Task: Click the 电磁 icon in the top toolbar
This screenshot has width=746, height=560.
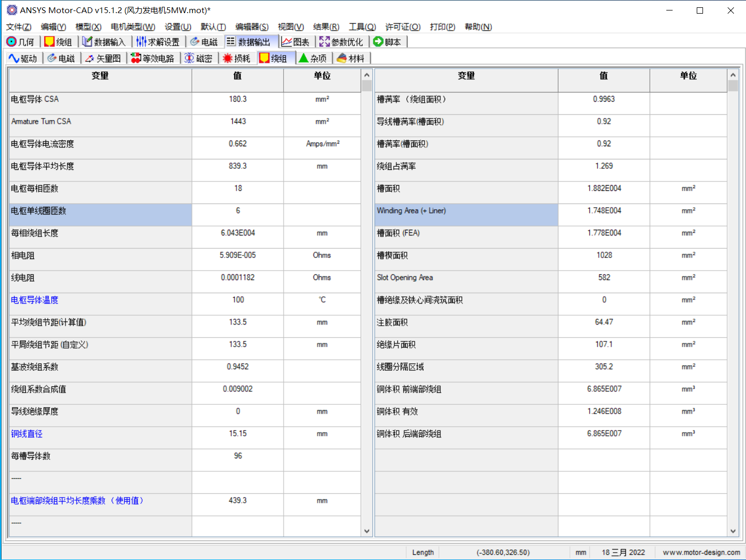Action: point(195,42)
